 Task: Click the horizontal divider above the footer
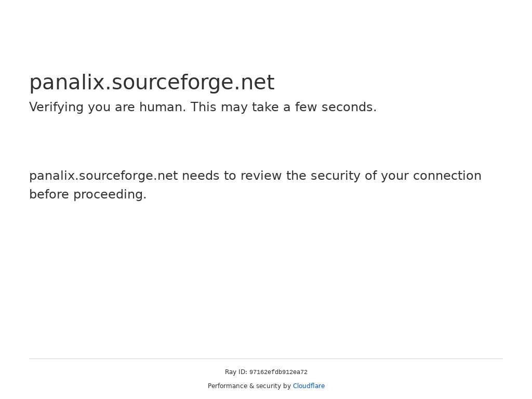[x=266, y=358]
